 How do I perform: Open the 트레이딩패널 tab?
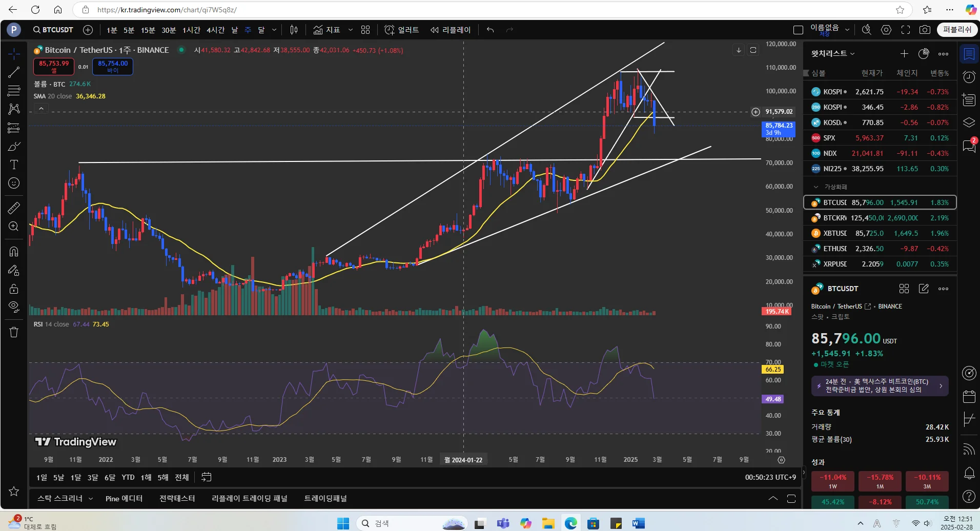click(x=325, y=498)
